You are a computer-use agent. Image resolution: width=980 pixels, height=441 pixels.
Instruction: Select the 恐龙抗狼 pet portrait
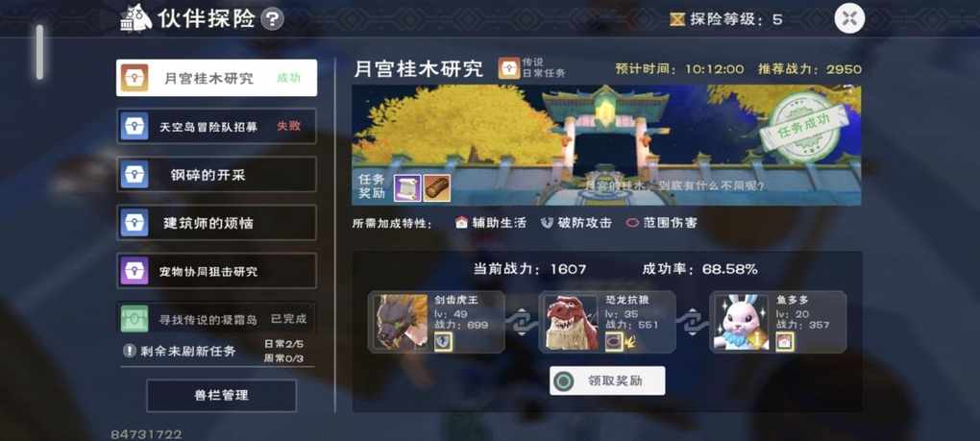[572, 322]
